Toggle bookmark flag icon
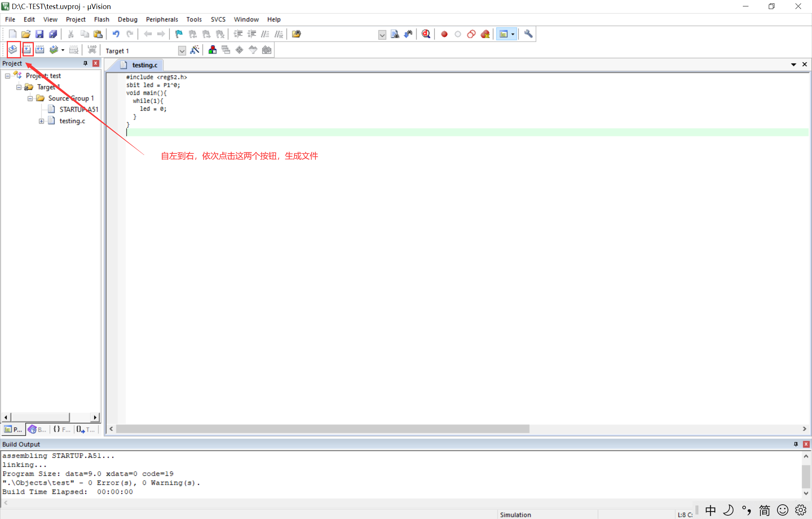The image size is (812, 519). [179, 34]
